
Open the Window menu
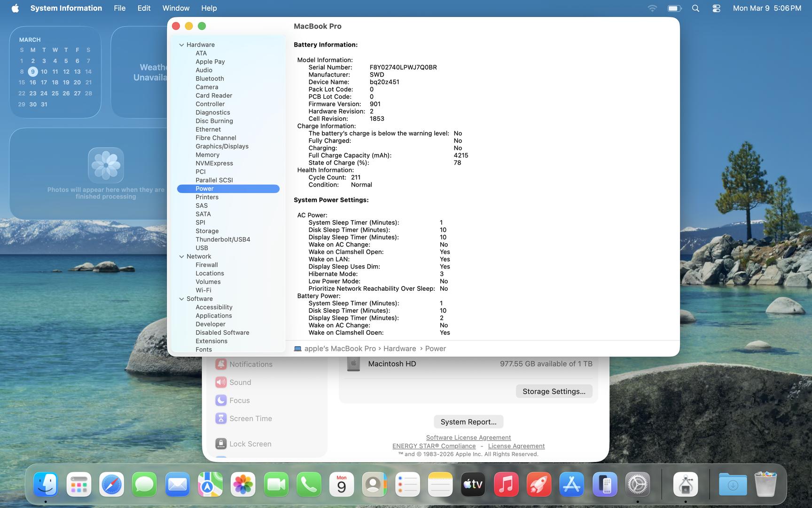[x=176, y=8]
